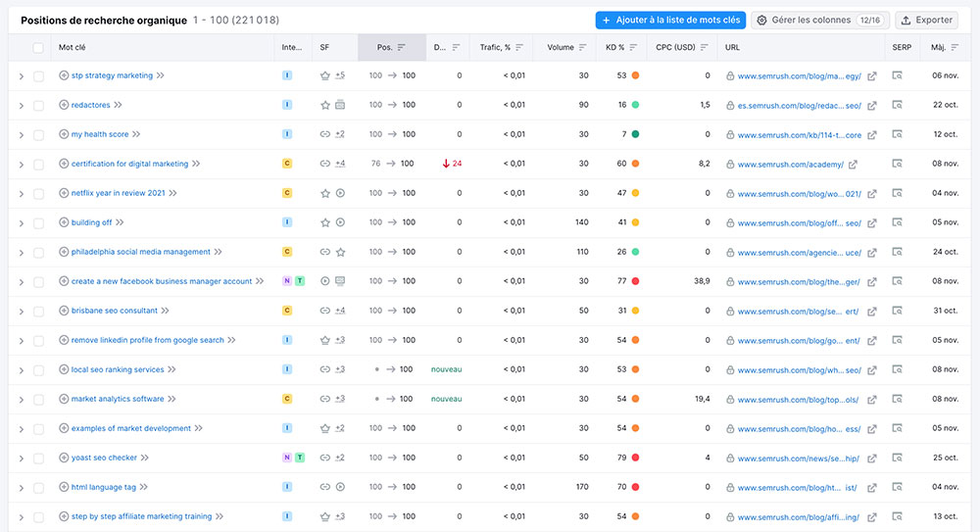This screenshot has height=532, width=980.
Task: Click lock icon beside es.semrush.com URL
Action: click(729, 106)
